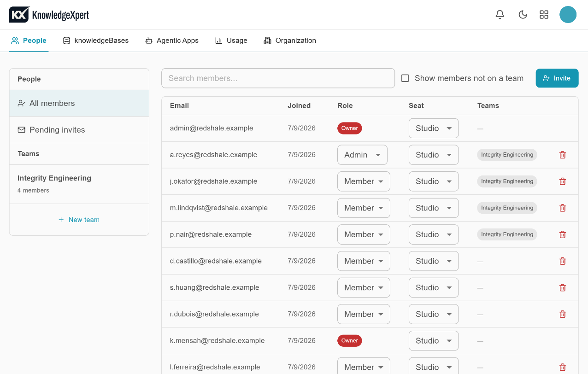Switch to the Agentic Apps tab

171,41
